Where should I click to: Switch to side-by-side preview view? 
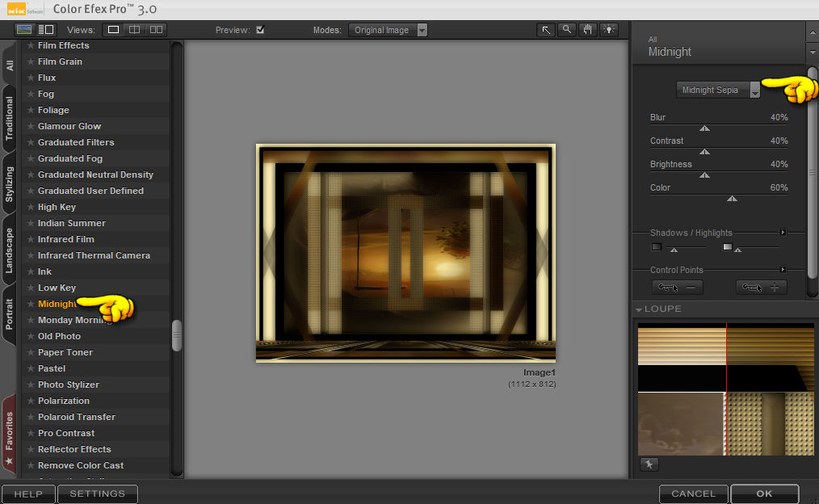pyautogui.click(x=156, y=30)
